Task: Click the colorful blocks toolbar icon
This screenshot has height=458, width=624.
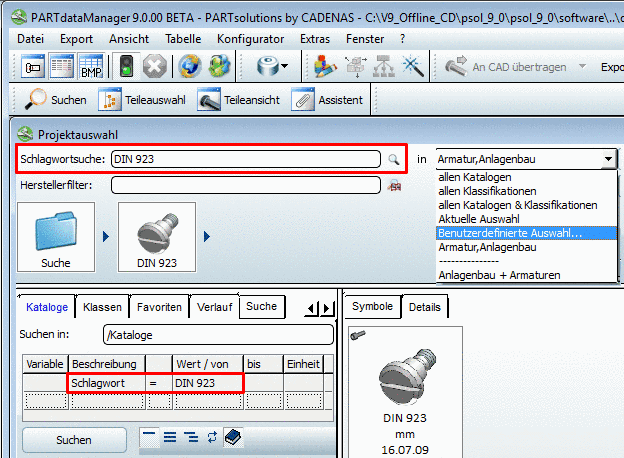Action: click(x=325, y=66)
